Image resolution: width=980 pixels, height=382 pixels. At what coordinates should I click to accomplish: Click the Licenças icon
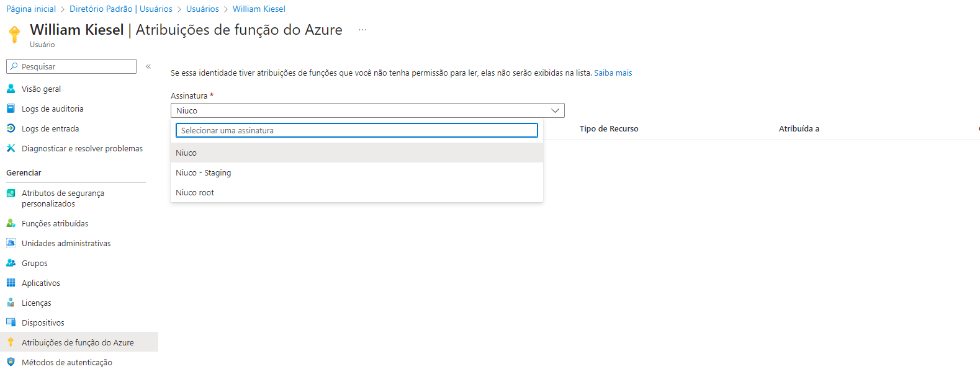[11, 303]
